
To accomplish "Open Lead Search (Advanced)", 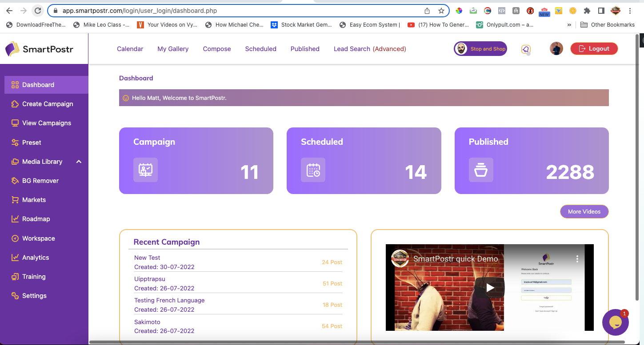I will 370,49.
